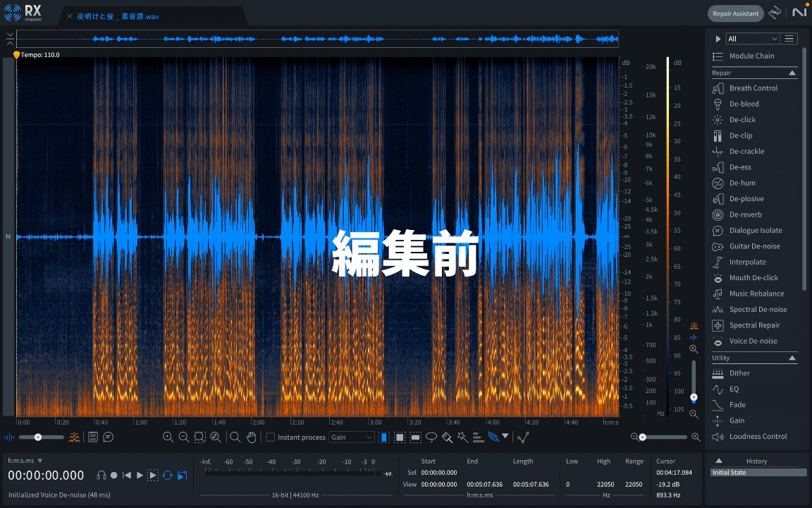Collapse the overview waveform chevrons

(x=9, y=39)
